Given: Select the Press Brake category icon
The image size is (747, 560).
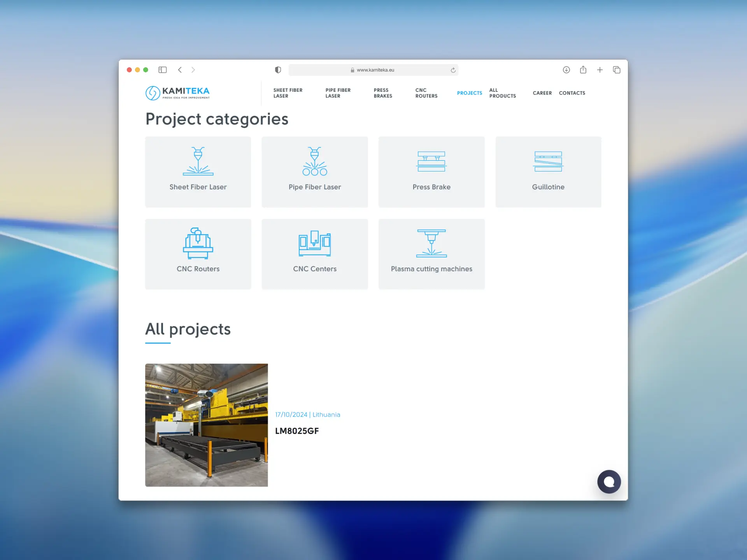Looking at the screenshot, I should coord(431,161).
